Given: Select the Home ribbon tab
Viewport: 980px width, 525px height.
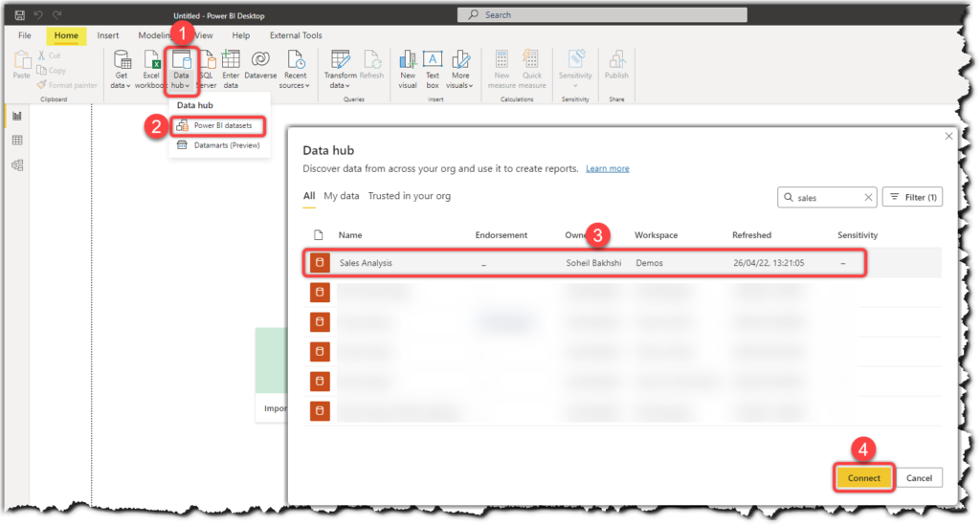Looking at the screenshot, I should [66, 35].
